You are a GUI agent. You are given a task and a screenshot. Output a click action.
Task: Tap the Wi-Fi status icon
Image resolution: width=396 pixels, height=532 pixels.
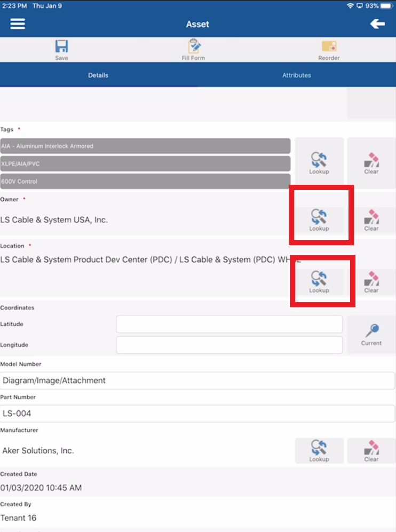click(x=350, y=6)
